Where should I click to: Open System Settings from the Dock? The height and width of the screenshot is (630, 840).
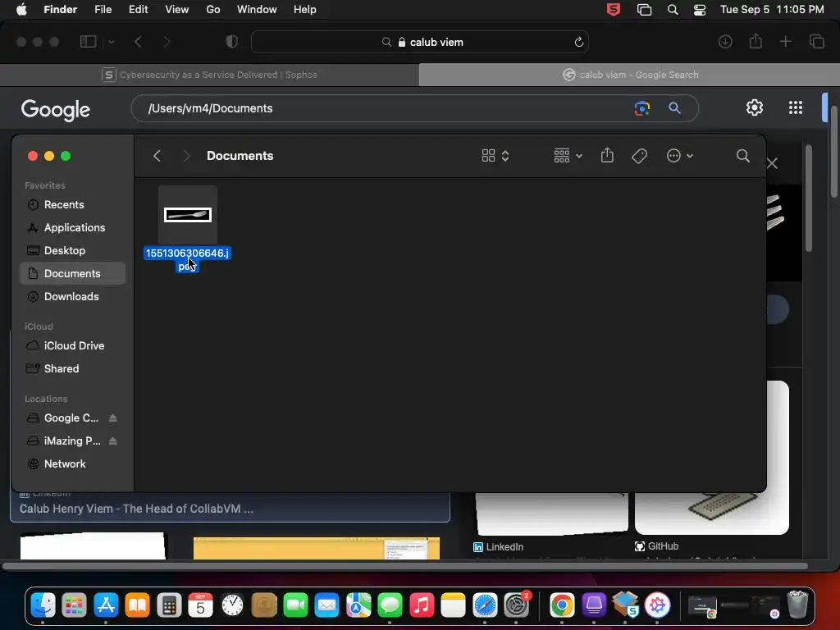(x=517, y=606)
